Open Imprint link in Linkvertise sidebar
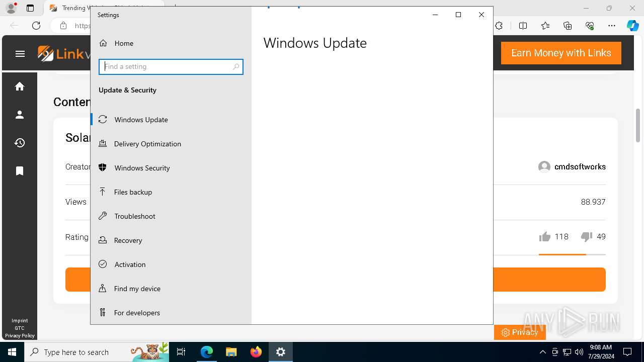 20,320
